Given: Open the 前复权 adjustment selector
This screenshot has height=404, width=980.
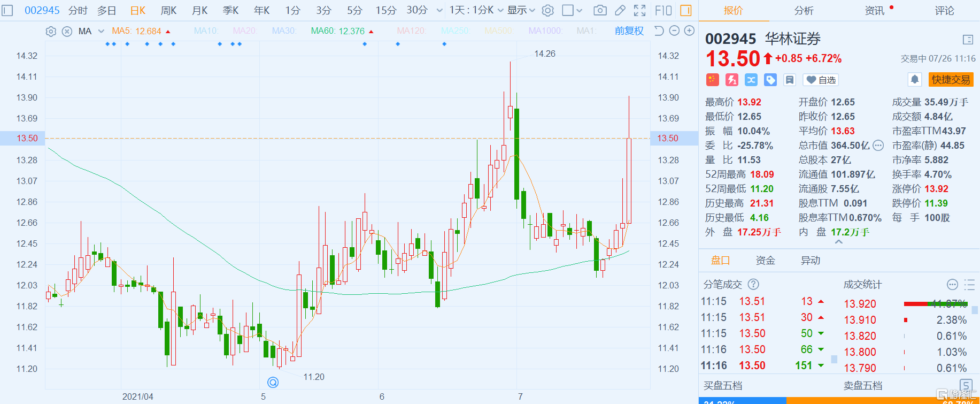Looking at the screenshot, I should tap(629, 31).
